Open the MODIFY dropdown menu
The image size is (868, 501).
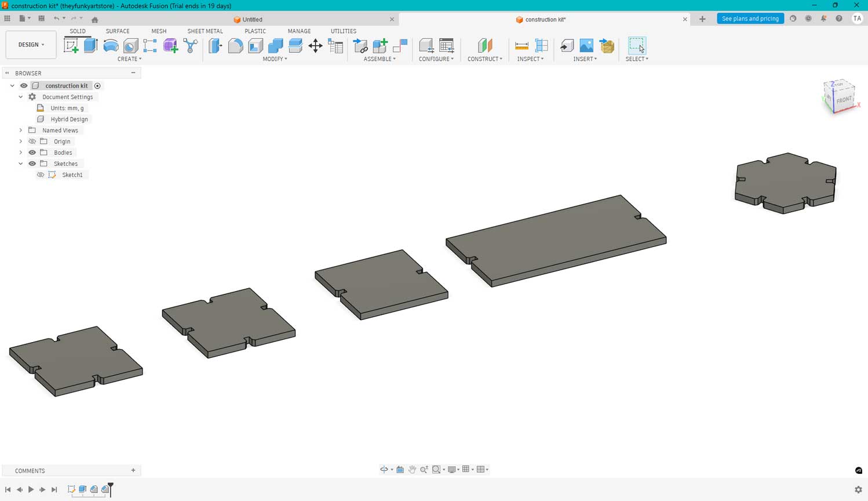coord(275,59)
